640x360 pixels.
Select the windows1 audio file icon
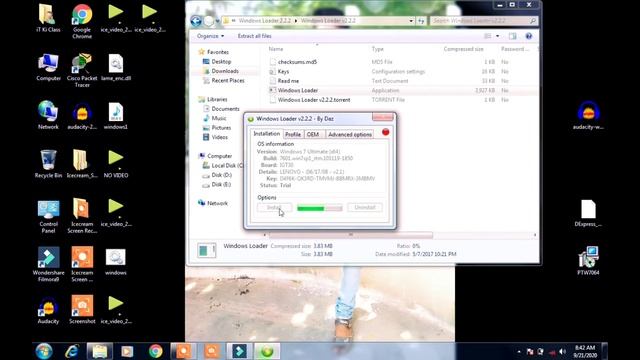tap(116, 116)
